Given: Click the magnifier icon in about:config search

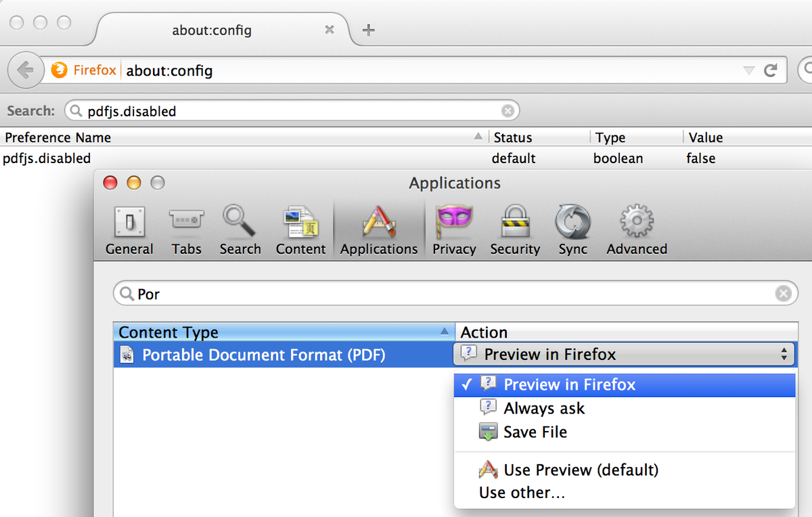Looking at the screenshot, I should pyautogui.click(x=76, y=111).
